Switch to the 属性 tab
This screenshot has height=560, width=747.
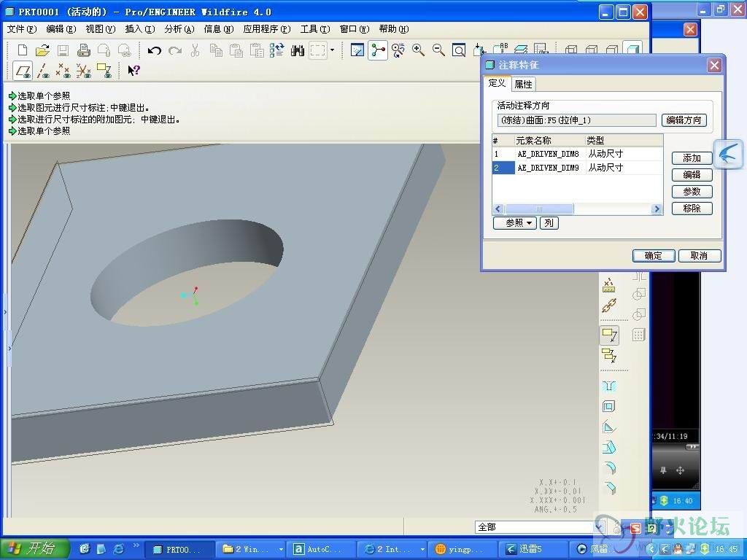[523, 85]
